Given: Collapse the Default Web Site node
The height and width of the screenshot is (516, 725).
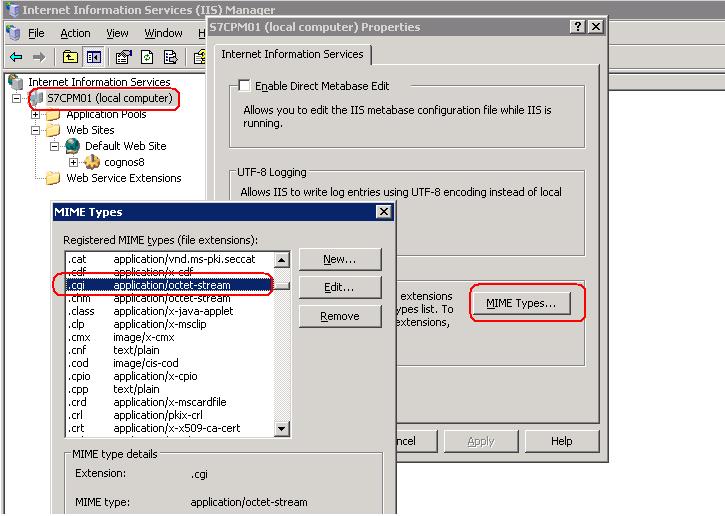Looking at the screenshot, I should (55, 146).
